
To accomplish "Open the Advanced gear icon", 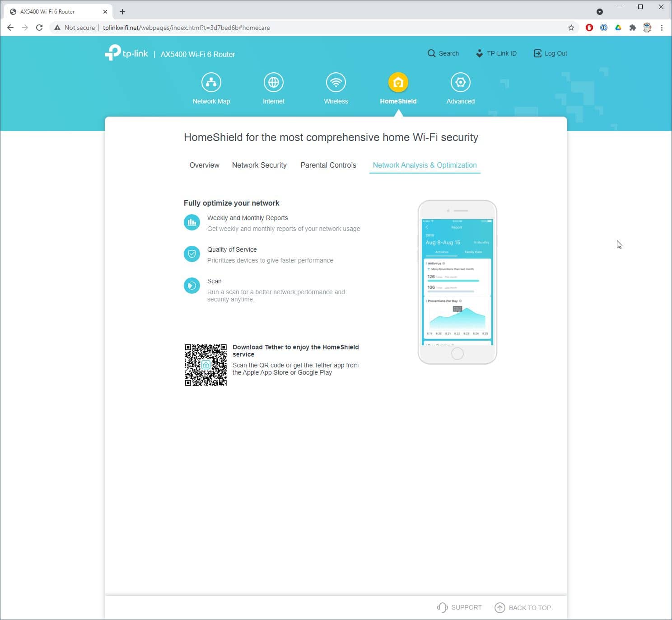I will tap(460, 82).
